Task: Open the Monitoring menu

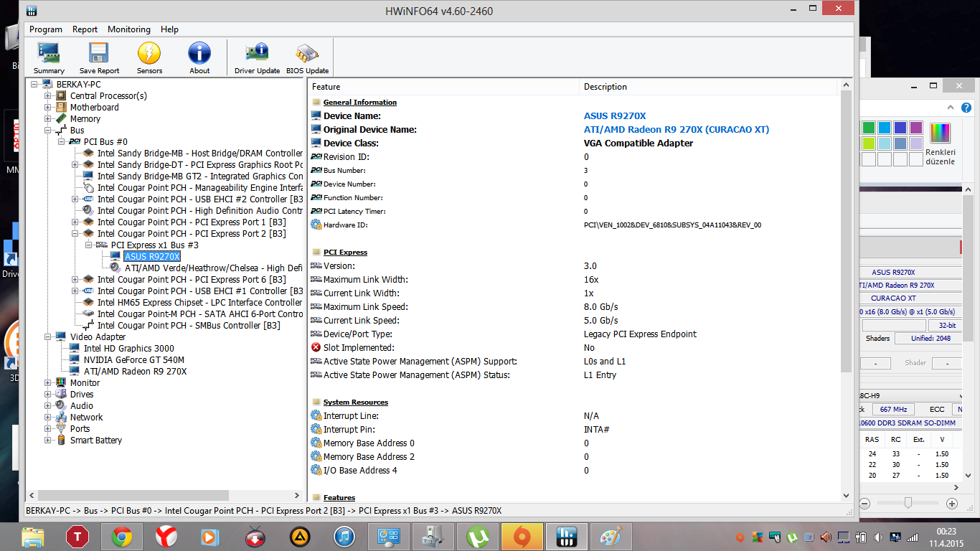Action: coord(129,29)
